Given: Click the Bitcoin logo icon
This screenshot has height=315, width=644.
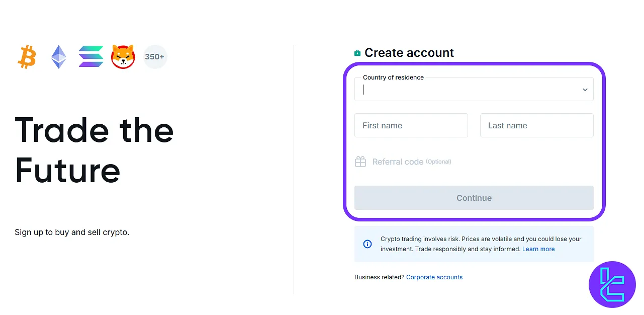Looking at the screenshot, I should click(x=27, y=57).
